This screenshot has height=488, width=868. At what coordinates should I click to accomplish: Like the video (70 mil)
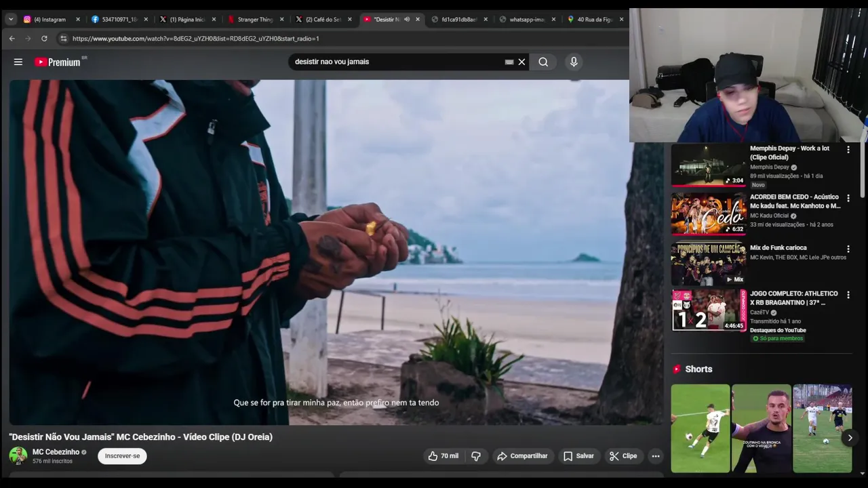coord(443,456)
